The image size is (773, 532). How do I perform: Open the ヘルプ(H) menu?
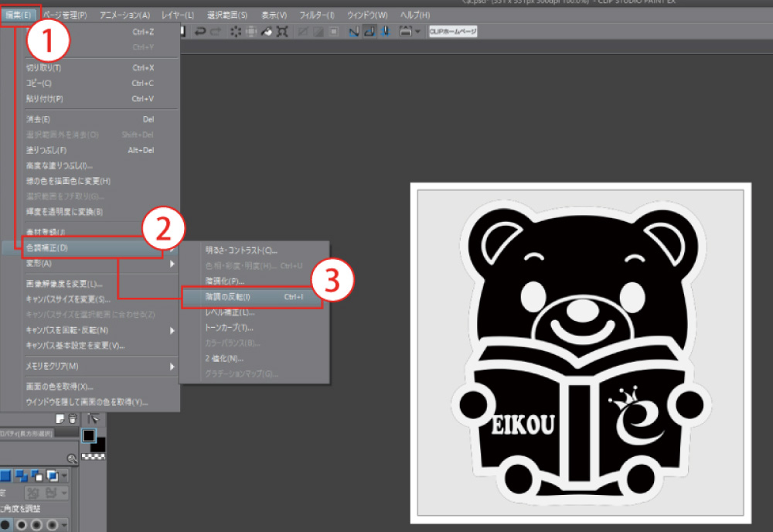click(415, 15)
